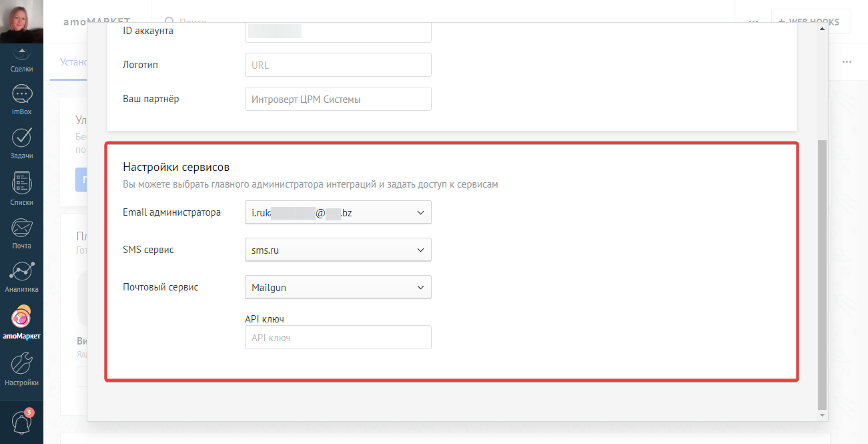Screen dimensions: 868x444
Task: Open Сделки deals item in sidebar
Action: [x=21, y=61]
